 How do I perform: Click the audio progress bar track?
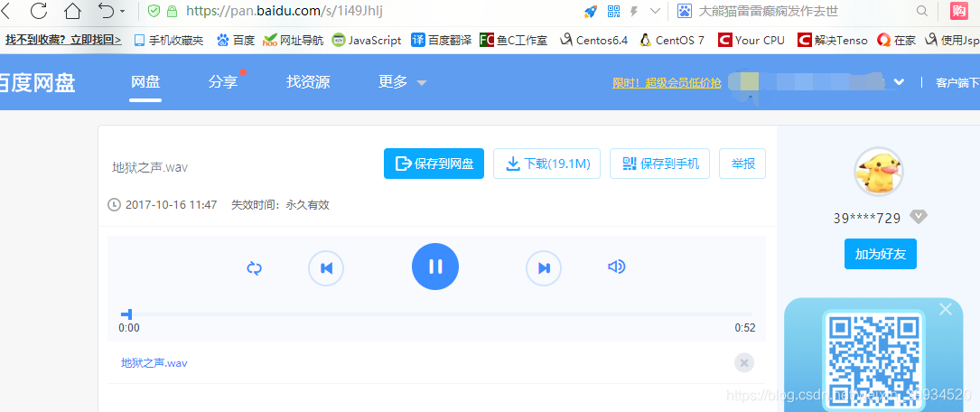[436, 314]
